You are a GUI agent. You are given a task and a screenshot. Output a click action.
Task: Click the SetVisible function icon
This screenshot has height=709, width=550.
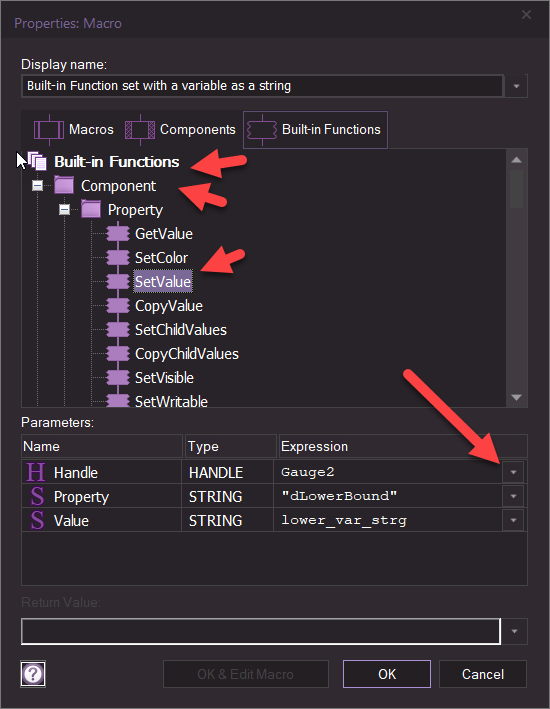click(x=118, y=378)
